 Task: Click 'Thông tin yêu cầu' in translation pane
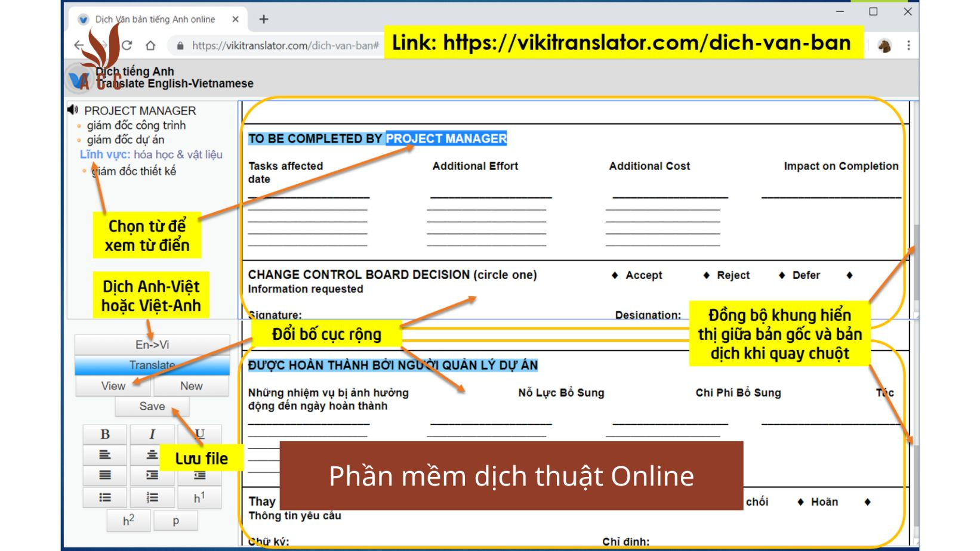[x=295, y=515]
